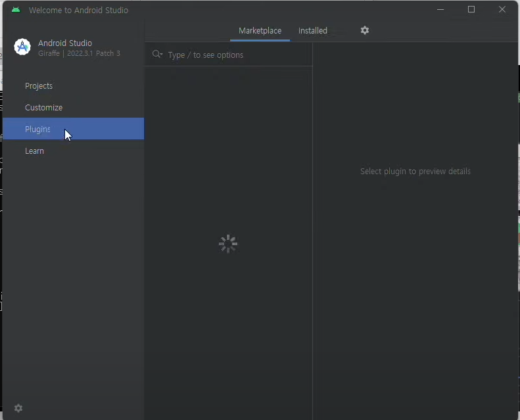The height and width of the screenshot is (420, 520).
Task: Open plugin settings gear next to Installed
Action: click(365, 30)
